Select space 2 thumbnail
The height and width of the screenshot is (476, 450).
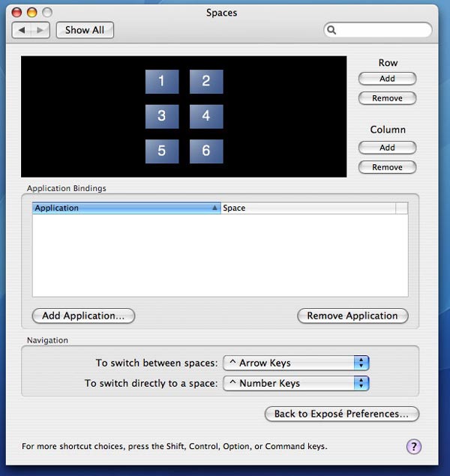coord(206,82)
